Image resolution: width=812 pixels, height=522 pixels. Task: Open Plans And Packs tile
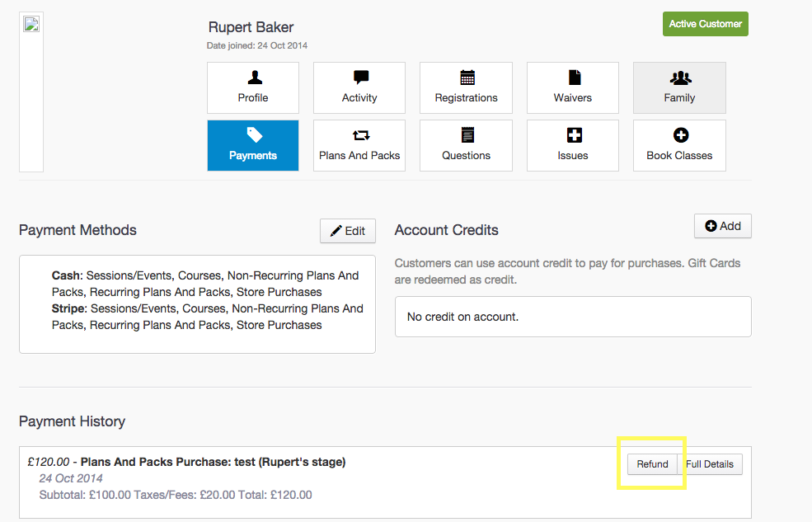point(359,145)
